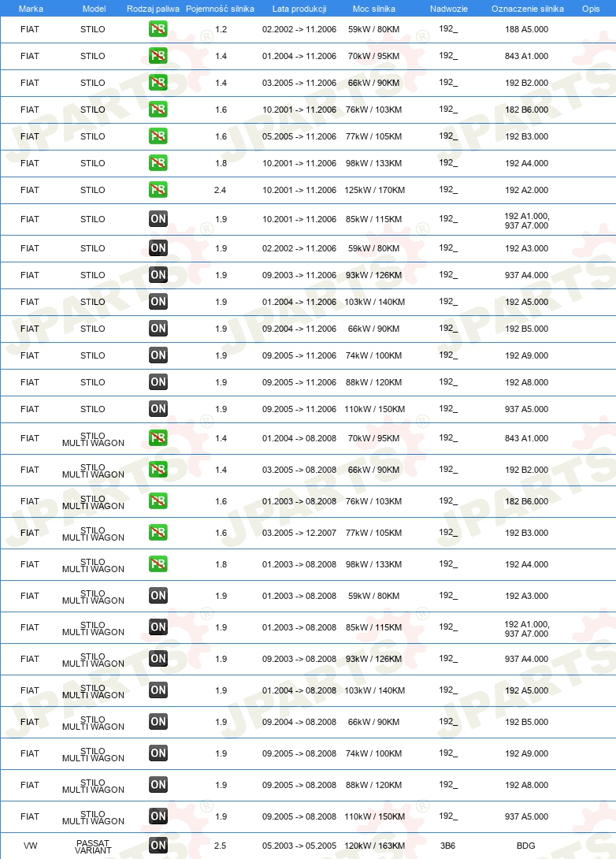Click ON icon for MULTI WAGON 1.9 66kW from 09.2004
Screen dimensions: 616x859
(158, 722)
